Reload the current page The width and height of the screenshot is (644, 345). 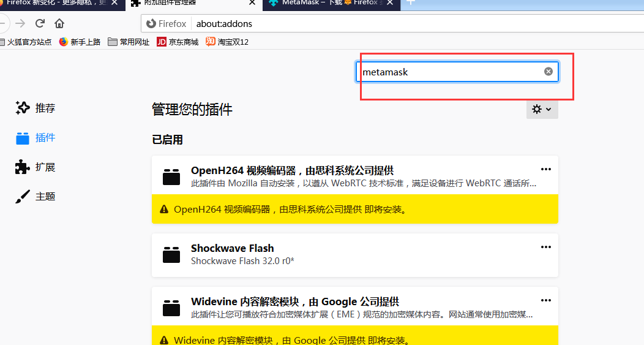pos(40,23)
